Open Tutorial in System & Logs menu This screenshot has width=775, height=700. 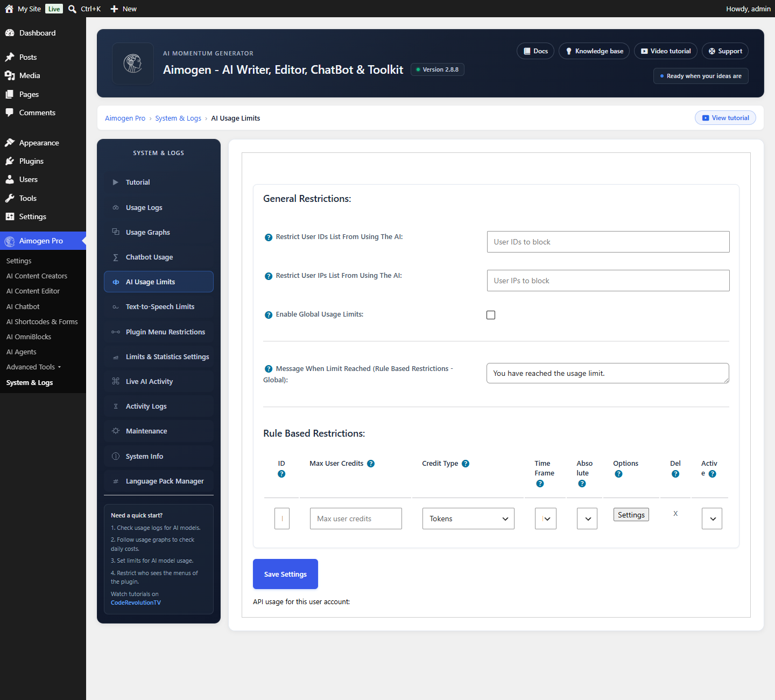pos(159,182)
